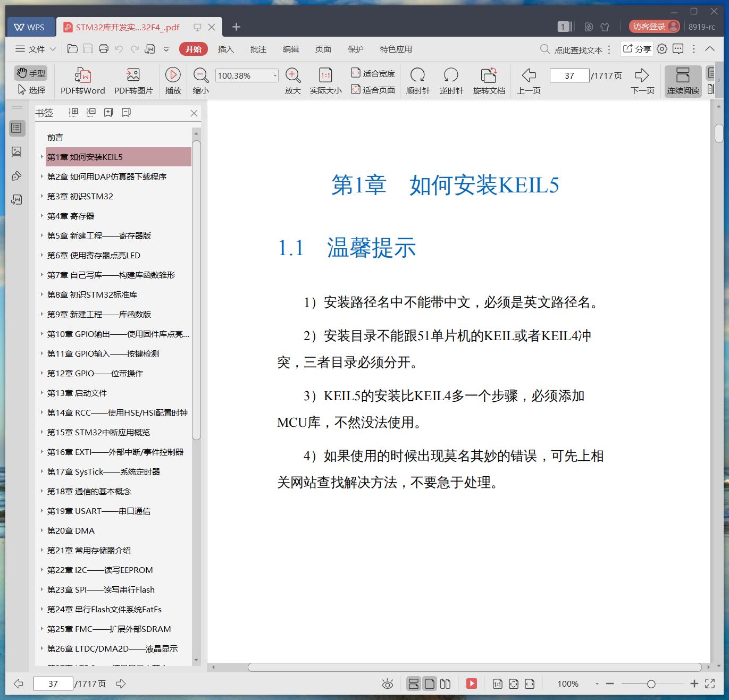
Task: Open the 文件 menu
Action: (x=31, y=49)
